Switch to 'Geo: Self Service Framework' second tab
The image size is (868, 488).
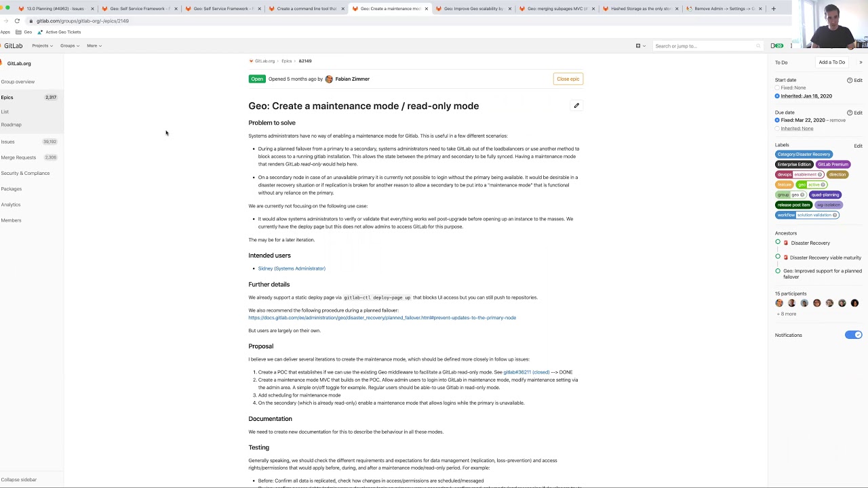[x=222, y=9]
